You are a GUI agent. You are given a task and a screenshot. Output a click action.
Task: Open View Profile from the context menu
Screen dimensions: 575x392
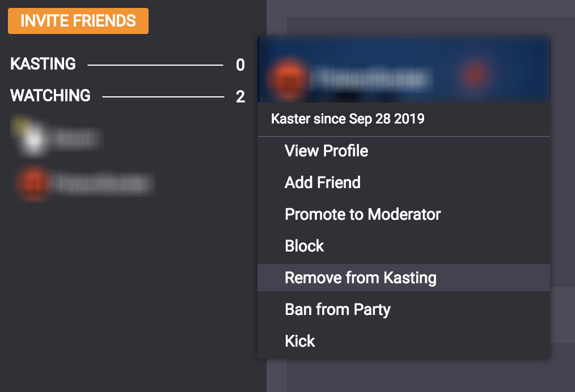click(326, 151)
